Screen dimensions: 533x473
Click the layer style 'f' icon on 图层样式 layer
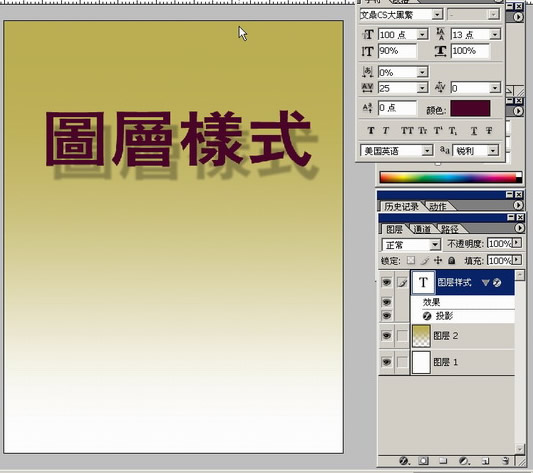[x=497, y=283]
